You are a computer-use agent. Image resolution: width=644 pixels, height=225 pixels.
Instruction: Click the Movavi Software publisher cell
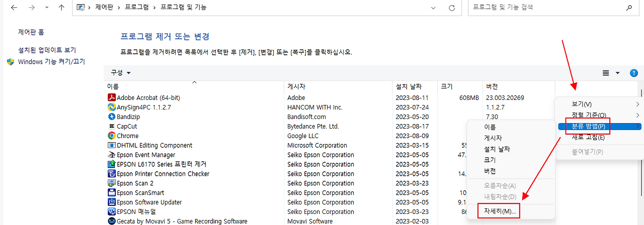(x=310, y=221)
